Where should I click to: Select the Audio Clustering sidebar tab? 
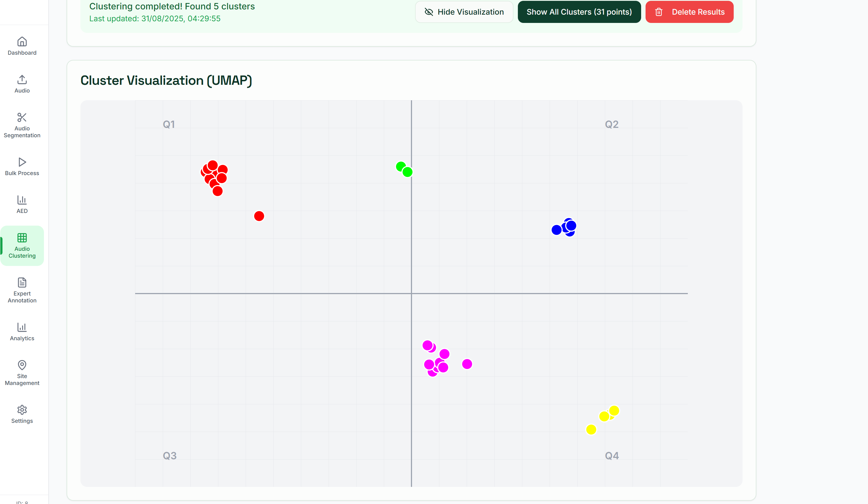click(22, 246)
